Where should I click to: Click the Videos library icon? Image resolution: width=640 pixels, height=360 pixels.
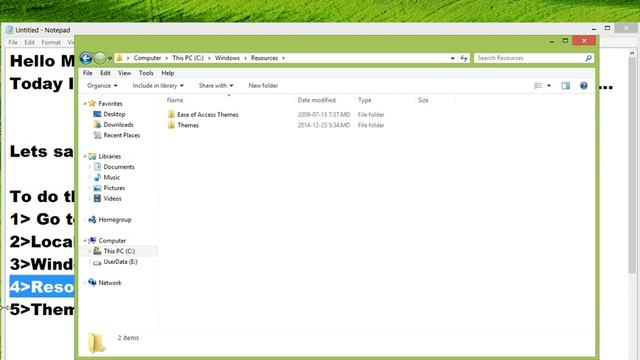point(97,198)
